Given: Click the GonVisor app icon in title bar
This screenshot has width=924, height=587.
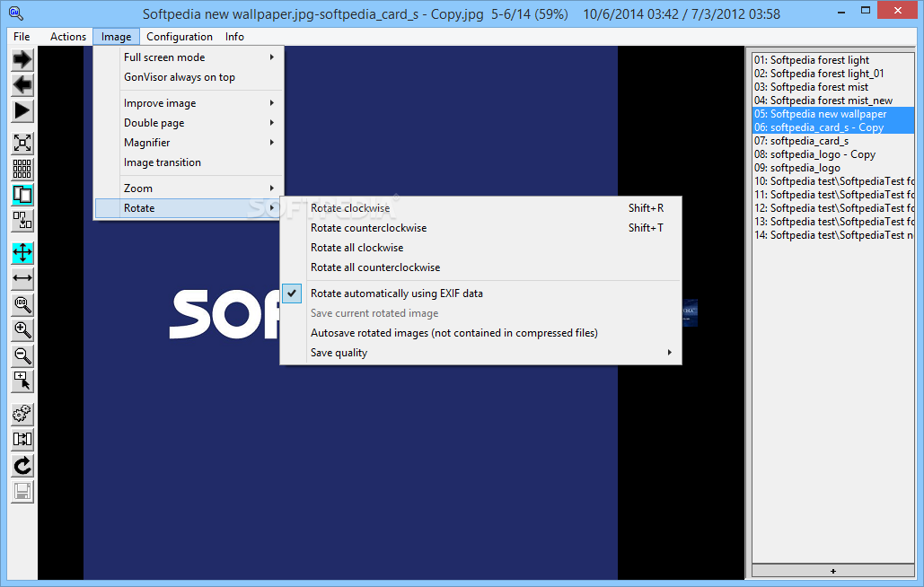Looking at the screenshot, I should 15,13.
